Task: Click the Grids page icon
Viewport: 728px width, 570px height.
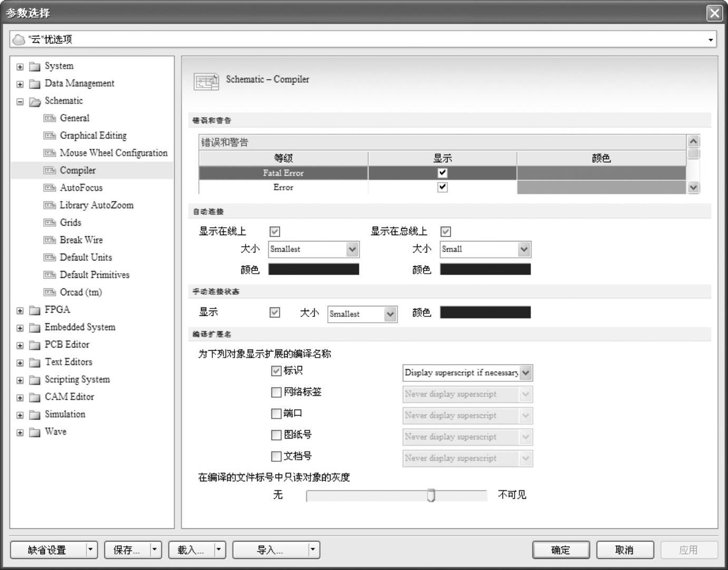Action: (50, 223)
